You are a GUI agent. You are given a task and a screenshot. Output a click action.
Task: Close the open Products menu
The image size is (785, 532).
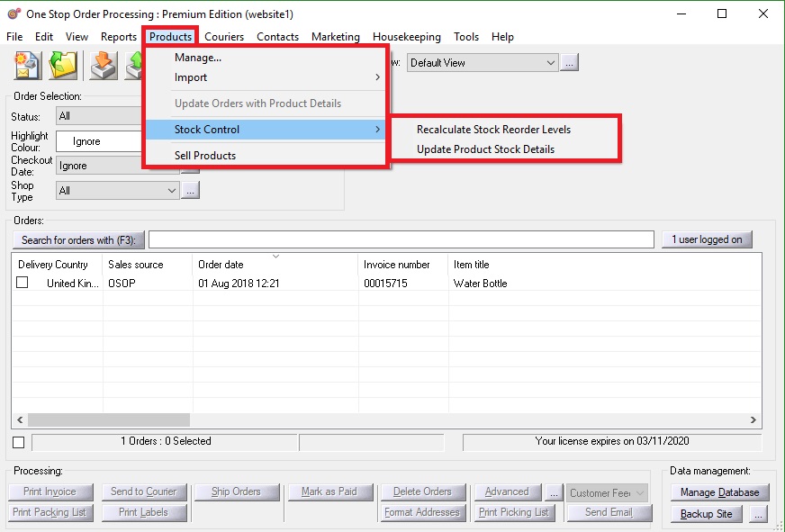click(x=170, y=37)
